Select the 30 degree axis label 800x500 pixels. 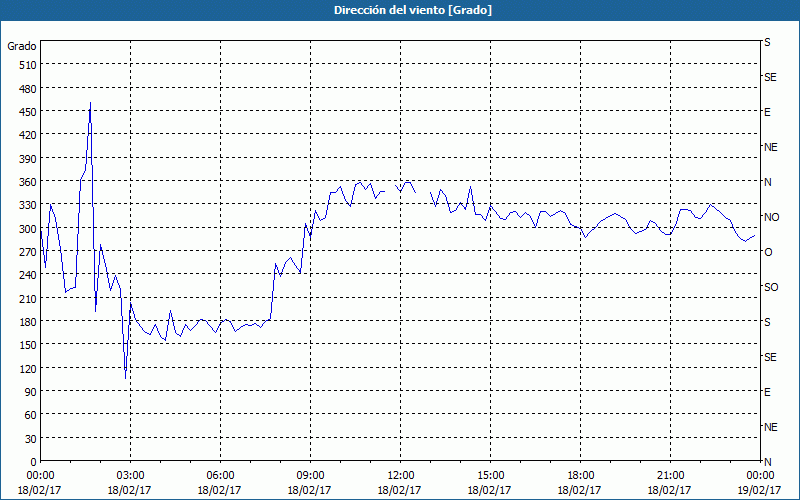pos(31,439)
